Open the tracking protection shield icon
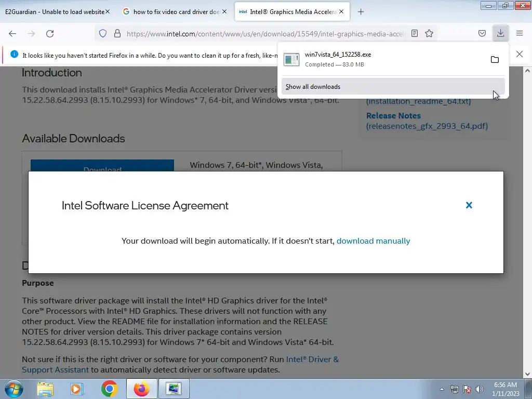Image resolution: width=532 pixels, height=399 pixels. tap(103, 33)
